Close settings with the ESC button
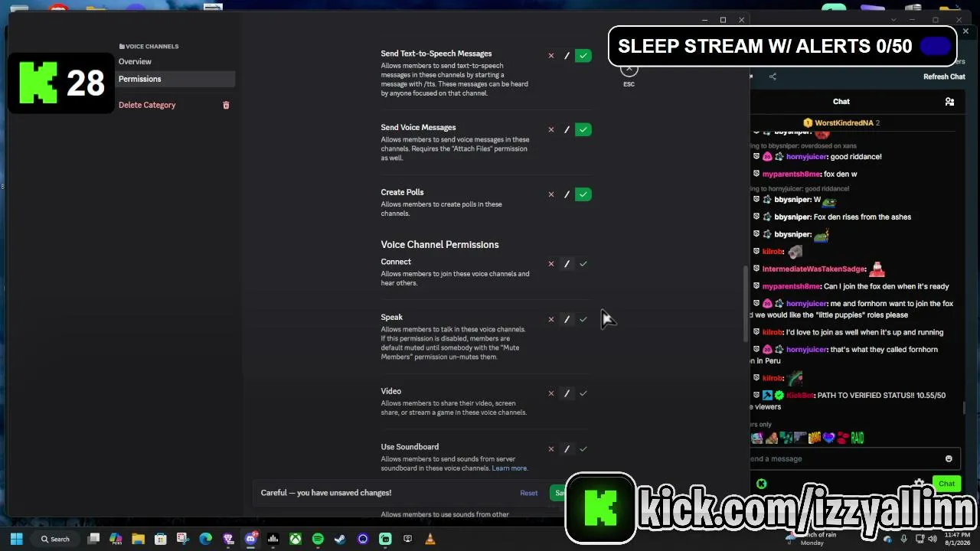The height and width of the screenshot is (551, 980). pos(629,70)
